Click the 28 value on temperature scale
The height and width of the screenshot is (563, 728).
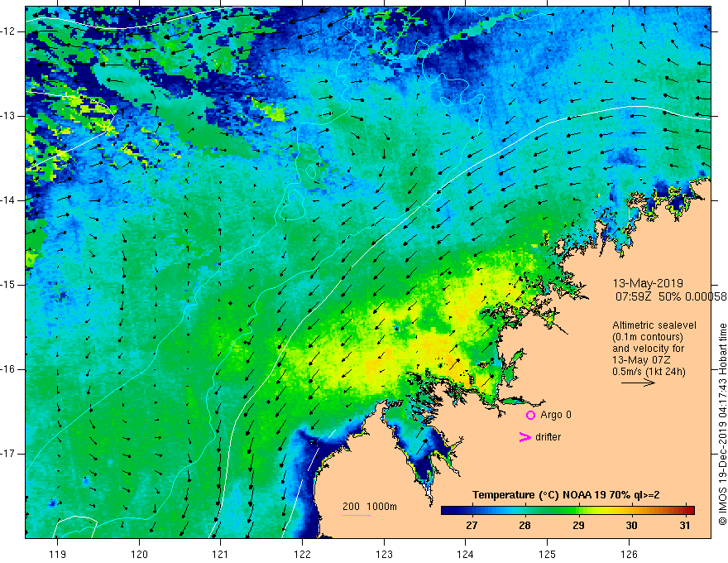pos(524,526)
